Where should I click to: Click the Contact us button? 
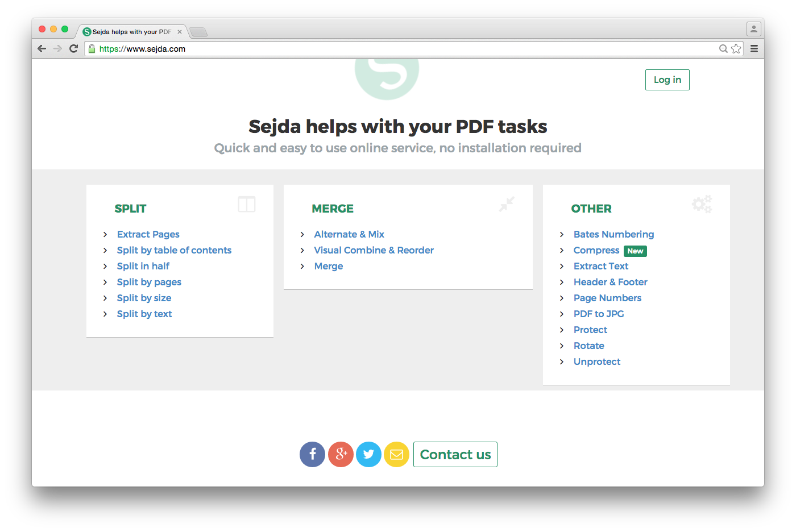[x=455, y=454]
